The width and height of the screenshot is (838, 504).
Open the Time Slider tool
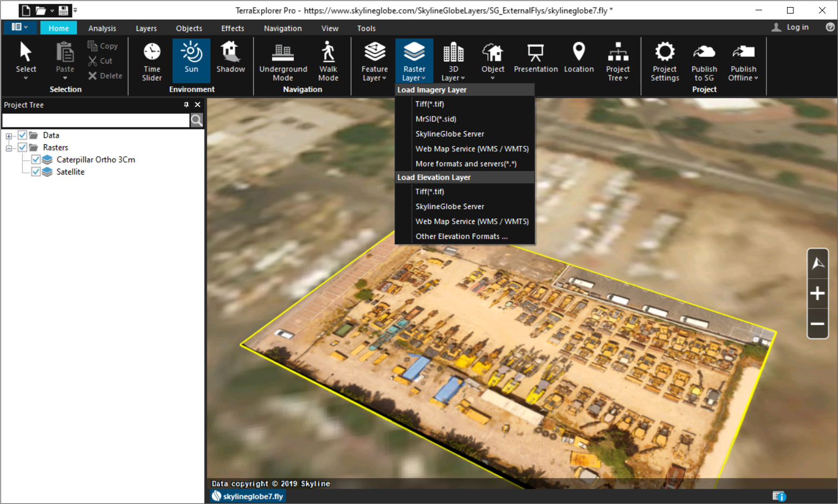tap(152, 61)
